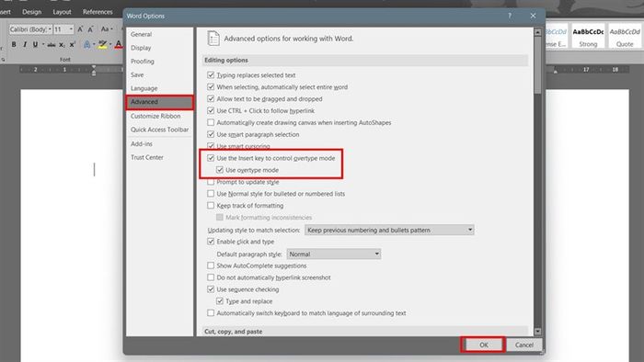Toggle automatically select entire word checkbox
The image size is (644, 362).
coord(211,87)
